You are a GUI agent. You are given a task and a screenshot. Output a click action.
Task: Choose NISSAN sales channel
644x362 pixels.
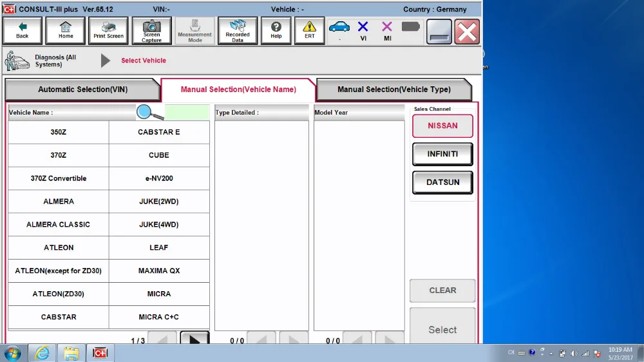(x=442, y=126)
